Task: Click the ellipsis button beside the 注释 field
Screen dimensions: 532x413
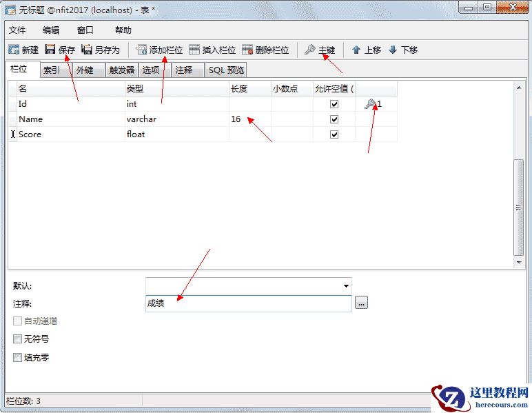Action: point(361,303)
